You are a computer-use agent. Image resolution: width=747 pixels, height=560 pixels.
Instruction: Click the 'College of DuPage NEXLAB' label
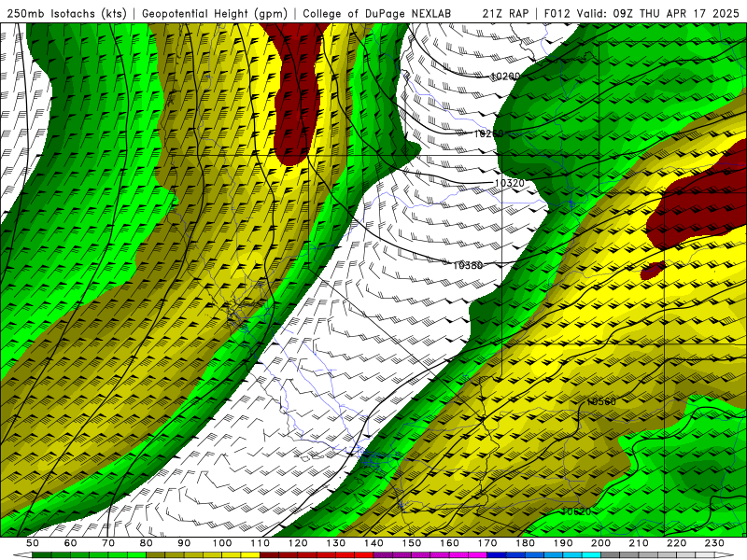377,13
